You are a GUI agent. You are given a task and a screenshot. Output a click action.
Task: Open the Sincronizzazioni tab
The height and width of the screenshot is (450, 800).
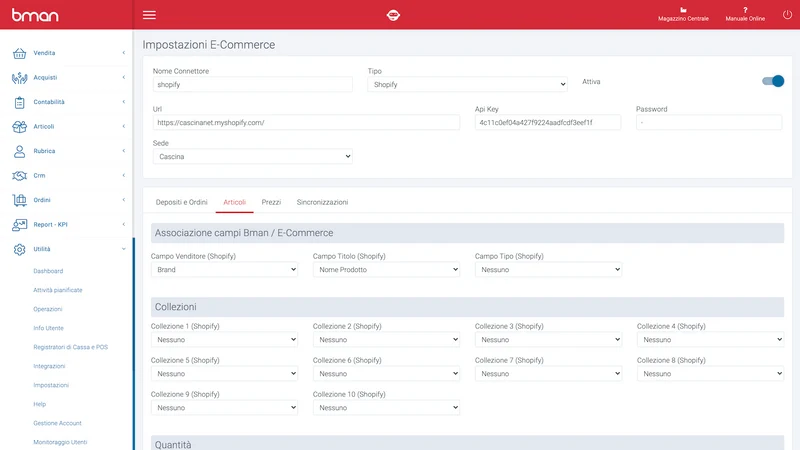click(322, 202)
